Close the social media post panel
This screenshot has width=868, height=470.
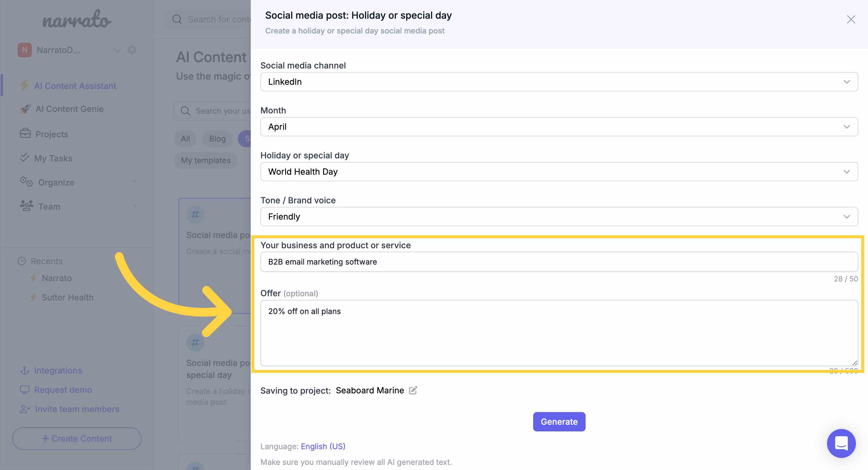pos(851,20)
